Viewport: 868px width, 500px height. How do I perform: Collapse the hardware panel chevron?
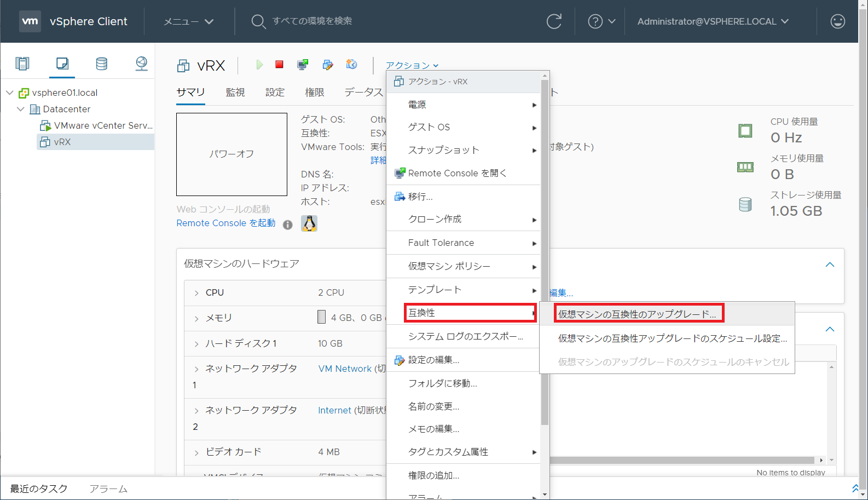pyautogui.click(x=830, y=265)
